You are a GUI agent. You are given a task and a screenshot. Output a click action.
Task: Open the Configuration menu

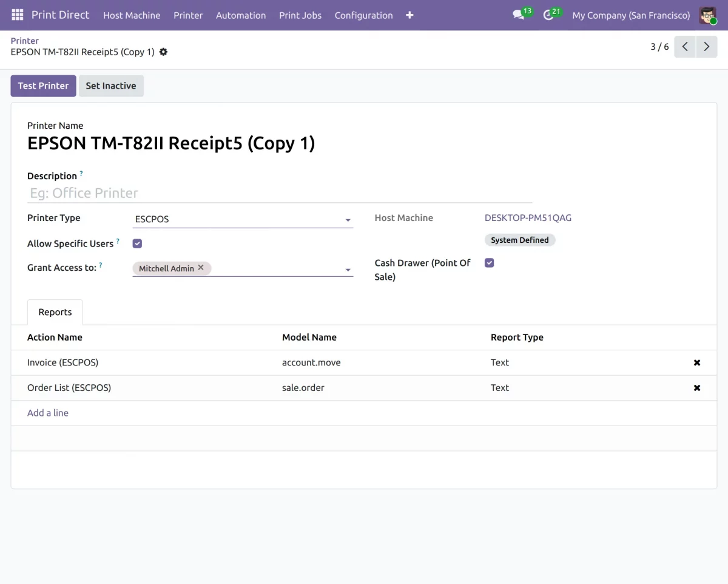point(363,15)
